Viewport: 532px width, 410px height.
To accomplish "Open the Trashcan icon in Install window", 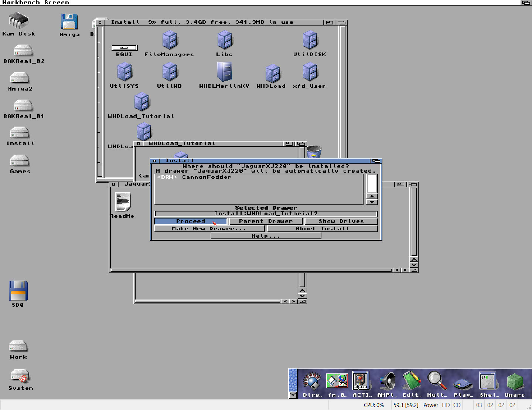I will coord(314,151).
